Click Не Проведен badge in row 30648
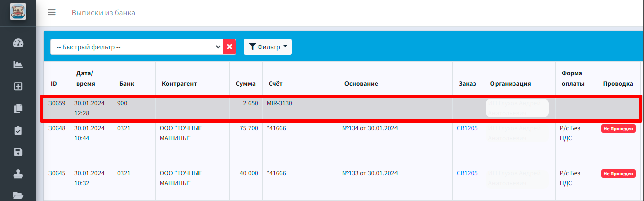Image resolution: width=644 pixels, height=201 pixels. tap(618, 129)
